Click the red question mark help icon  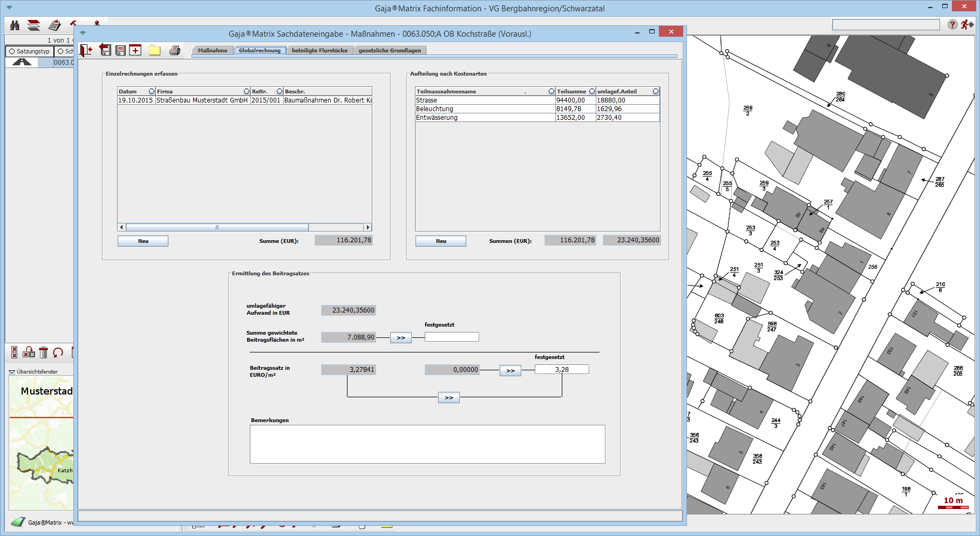(x=952, y=25)
